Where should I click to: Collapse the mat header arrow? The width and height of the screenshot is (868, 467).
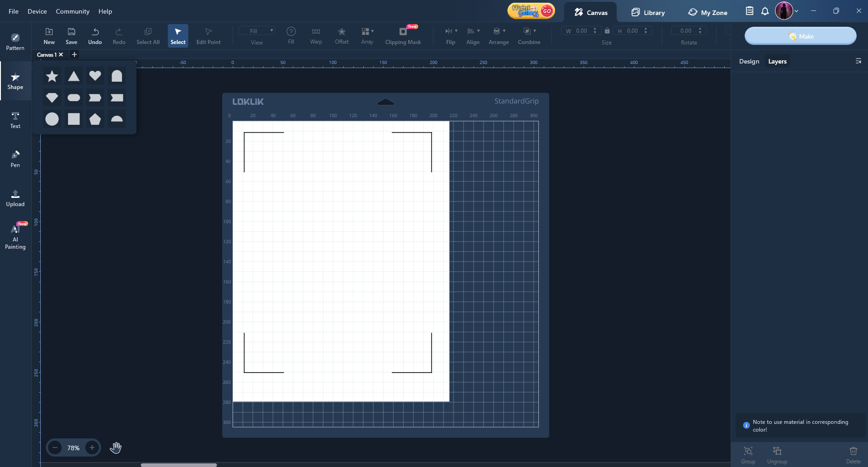385,102
